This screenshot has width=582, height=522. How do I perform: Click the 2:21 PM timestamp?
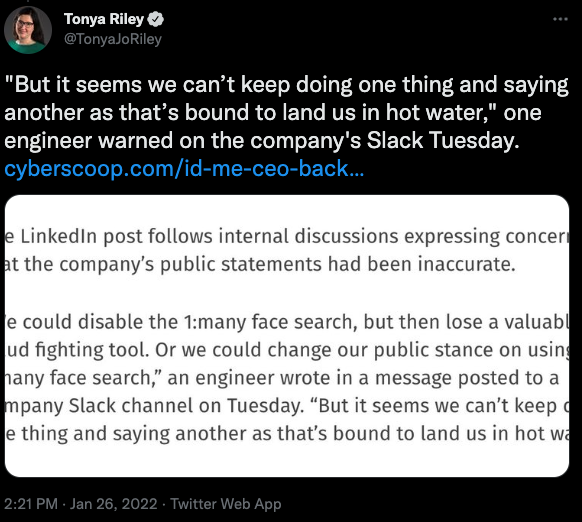(x=31, y=504)
